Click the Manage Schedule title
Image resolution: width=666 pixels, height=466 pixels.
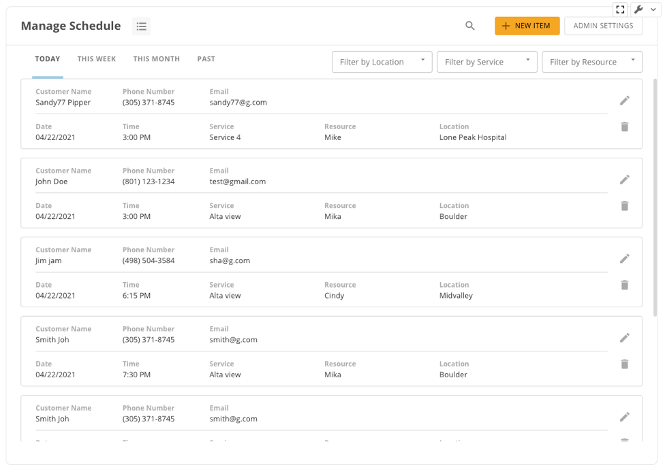[71, 26]
